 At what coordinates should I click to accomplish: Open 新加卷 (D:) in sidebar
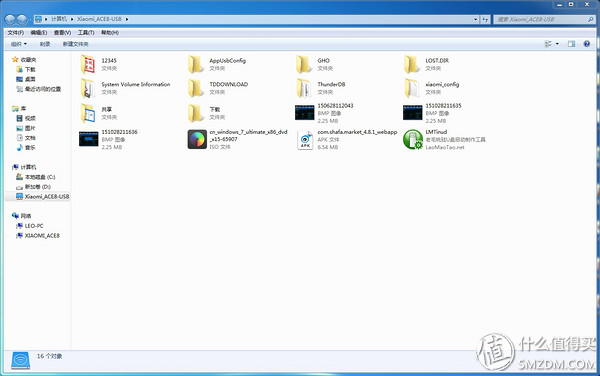tap(33, 187)
